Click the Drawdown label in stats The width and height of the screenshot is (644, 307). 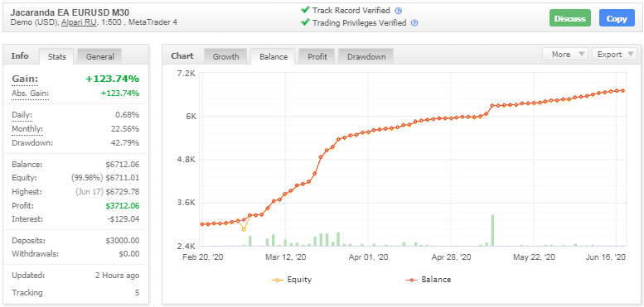tap(32, 143)
